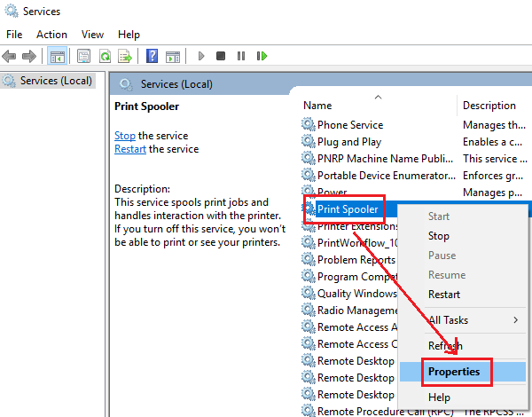Select the Phone Service row
The image size is (532, 417).
[350, 124]
